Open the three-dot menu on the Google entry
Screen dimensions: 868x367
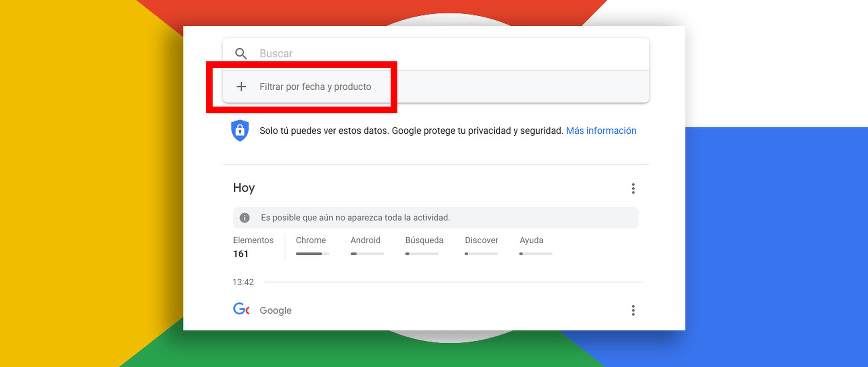point(633,310)
